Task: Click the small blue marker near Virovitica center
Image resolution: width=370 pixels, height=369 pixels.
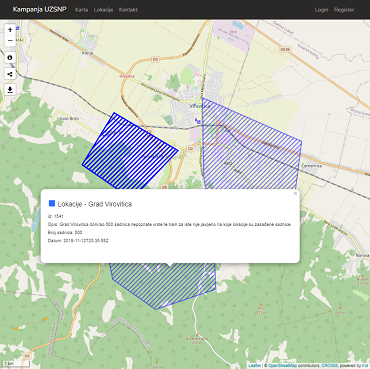Action: click(x=198, y=121)
